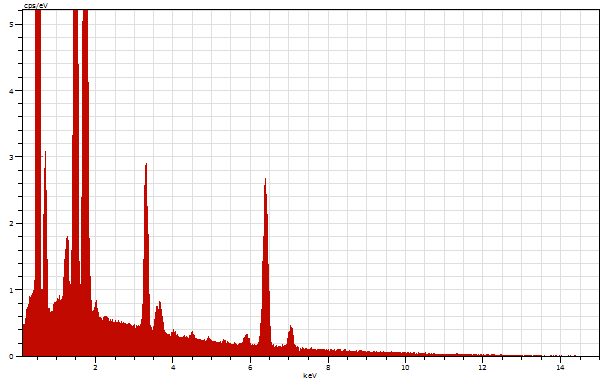Viewport: 607px width, 381px height.
Task: Click the 'cps/eV' y-axis unit label
Action: [x=36, y=6]
